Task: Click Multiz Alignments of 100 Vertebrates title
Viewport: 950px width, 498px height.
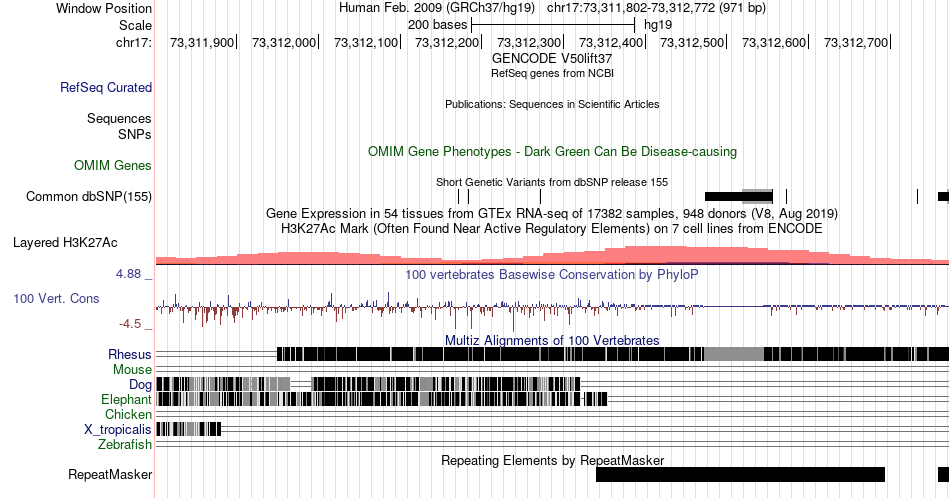Action: click(552, 340)
